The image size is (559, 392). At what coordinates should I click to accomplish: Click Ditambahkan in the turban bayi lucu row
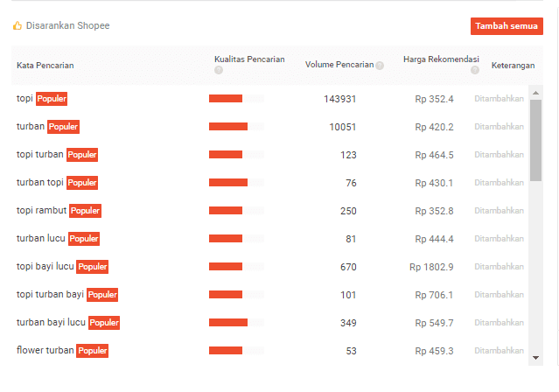pyautogui.click(x=499, y=323)
